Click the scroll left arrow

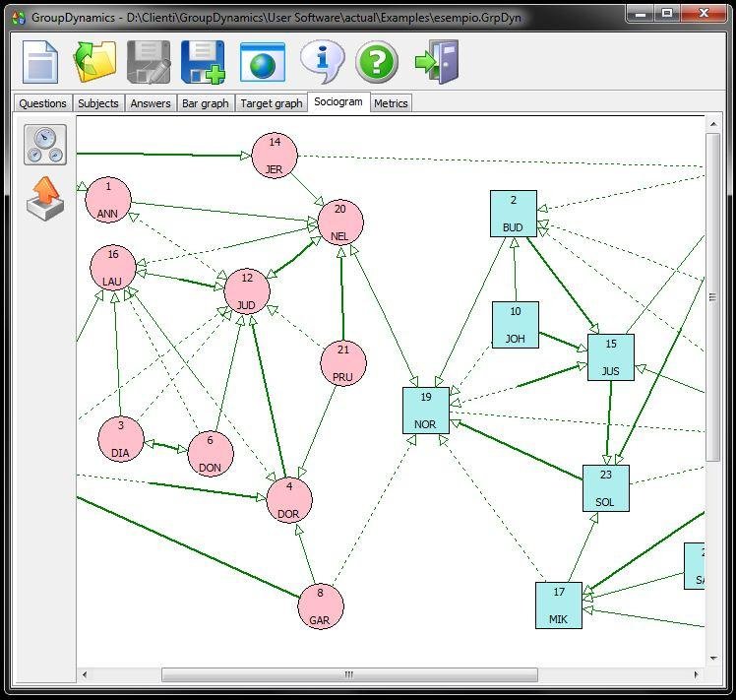click(85, 674)
